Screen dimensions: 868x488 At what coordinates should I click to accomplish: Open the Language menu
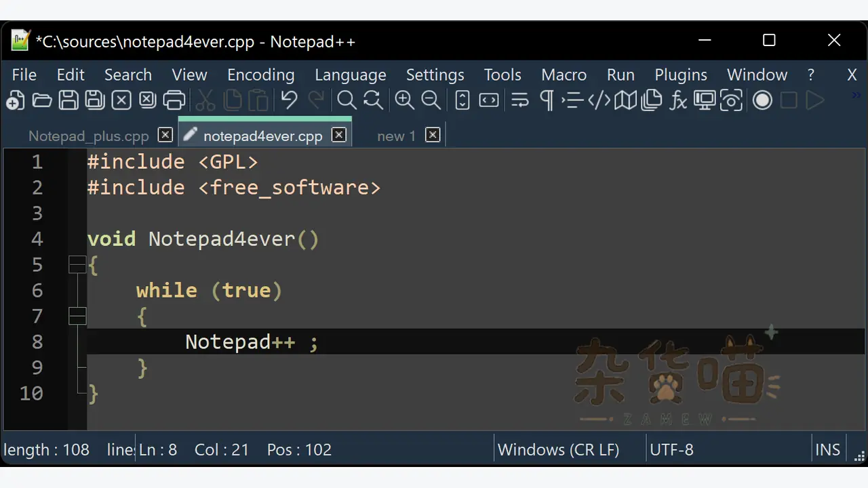351,75
